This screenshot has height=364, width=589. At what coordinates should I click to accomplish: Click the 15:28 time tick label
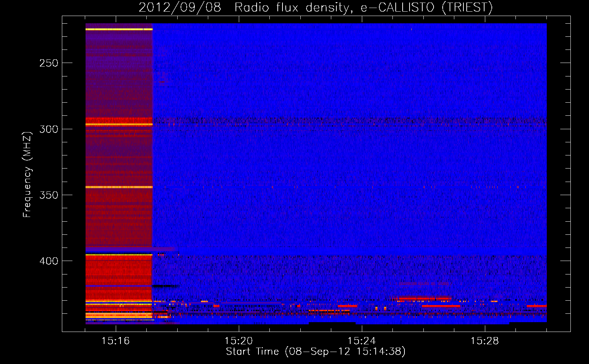485,341
